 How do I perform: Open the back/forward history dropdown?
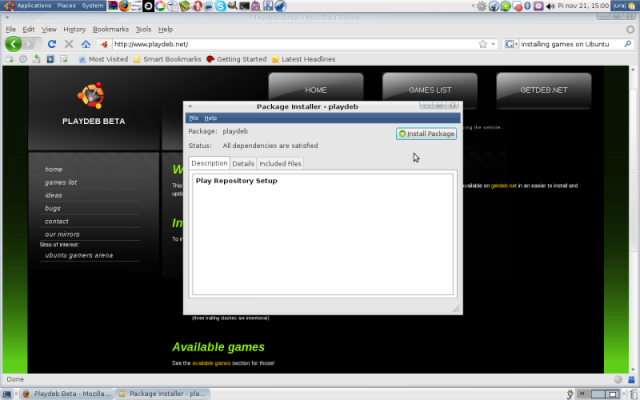(38, 44)
